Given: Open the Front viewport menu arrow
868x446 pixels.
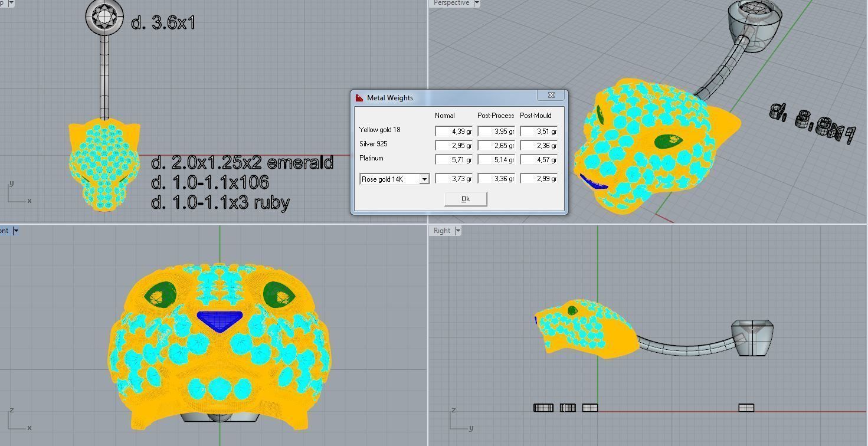Looking at the screenshot, I should coord(15,231).
